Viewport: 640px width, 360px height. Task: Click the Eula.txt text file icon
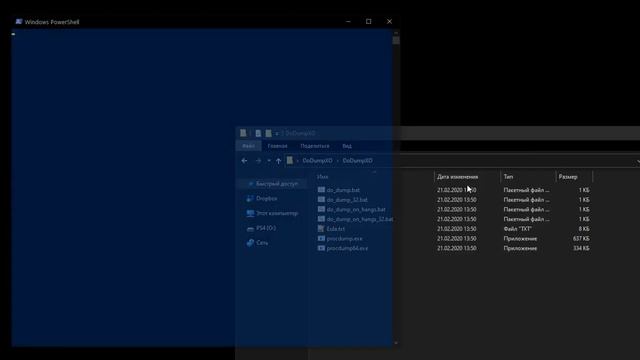pos(321,229)
